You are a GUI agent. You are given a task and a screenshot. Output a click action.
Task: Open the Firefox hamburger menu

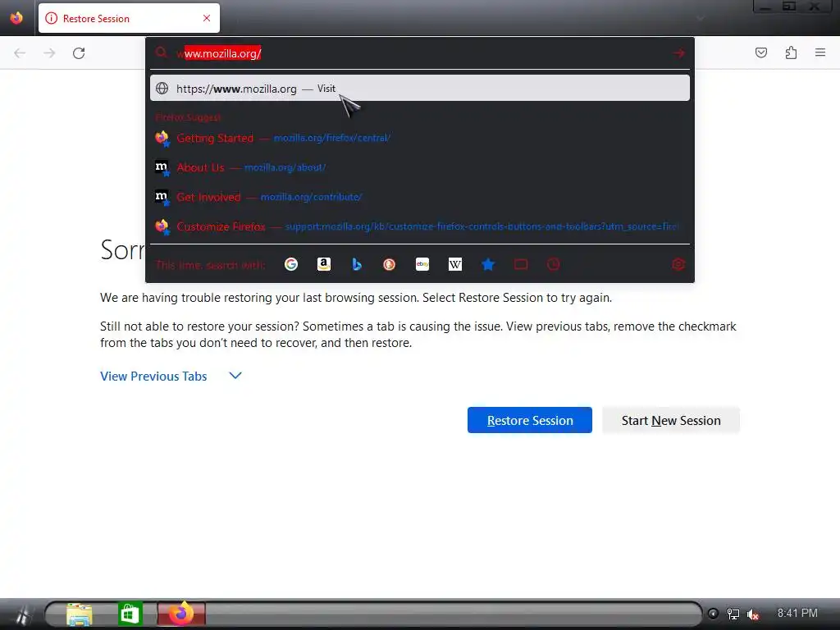(820, 52)
